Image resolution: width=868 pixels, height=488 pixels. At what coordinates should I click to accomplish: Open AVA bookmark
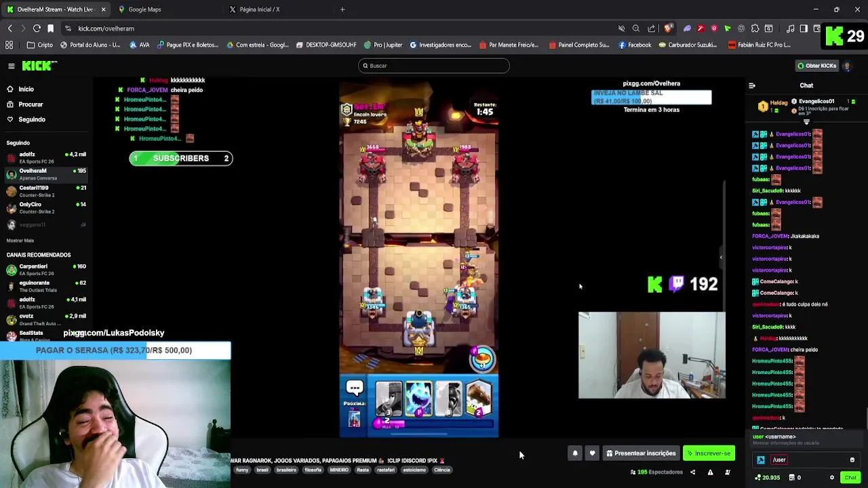click(x=139, y=45)
